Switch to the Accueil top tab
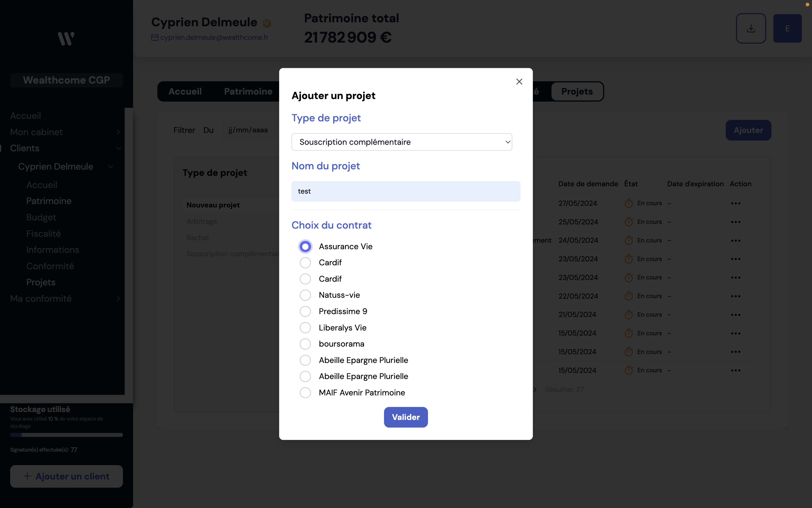Image resolution: width=812 pixels, height=508 pixels. click(185, 91)
